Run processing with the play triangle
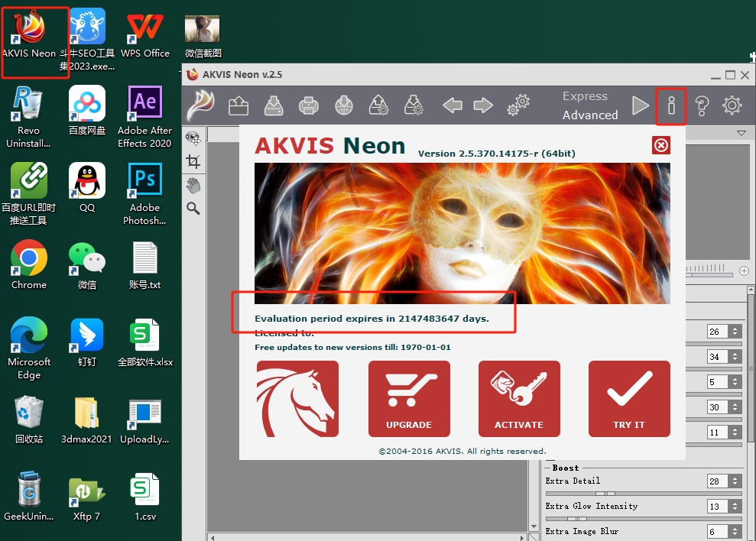The height and width of the screenshot is (541, 756). click(641, 105)
